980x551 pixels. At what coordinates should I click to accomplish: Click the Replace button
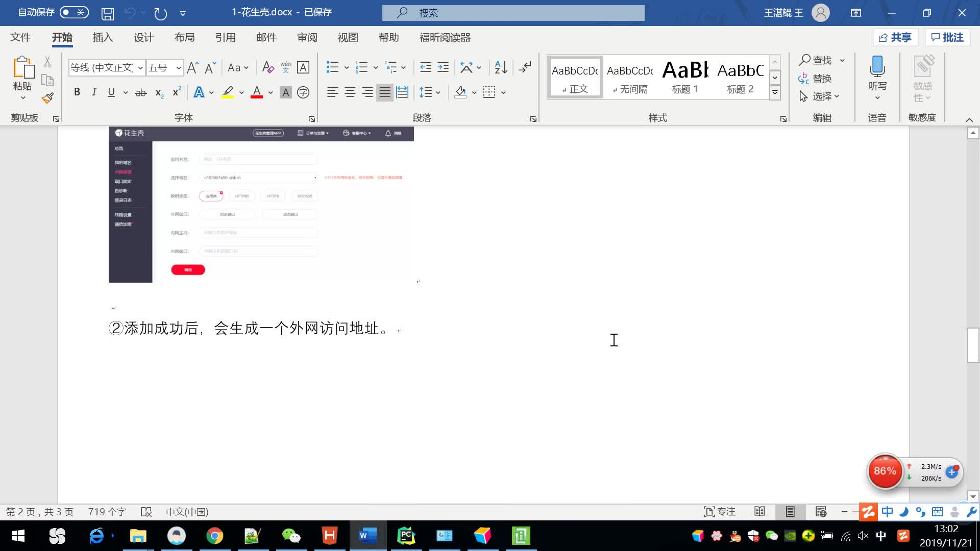(815, 78)
